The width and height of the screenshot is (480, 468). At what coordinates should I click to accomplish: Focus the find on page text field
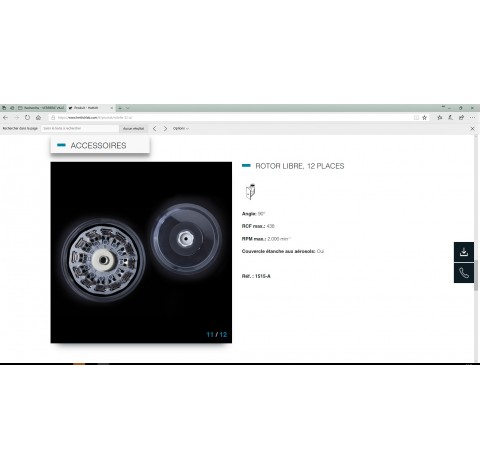80,128
